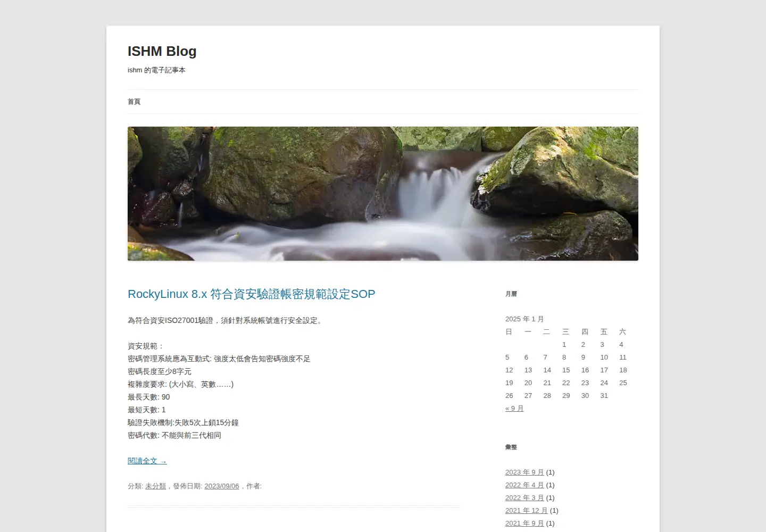Open the RockyLinux 8.x SOP post title
Screen dimensions: 766x532
[252, 294]
